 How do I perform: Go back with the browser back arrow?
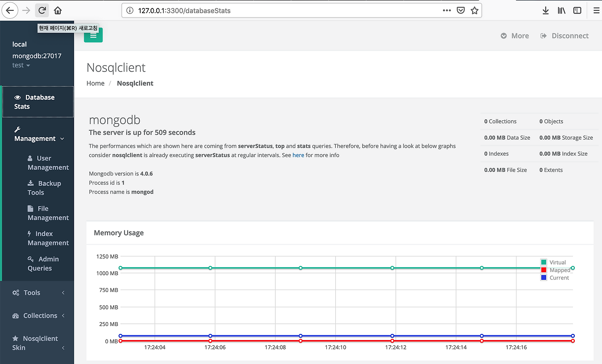tap(9, 10)
